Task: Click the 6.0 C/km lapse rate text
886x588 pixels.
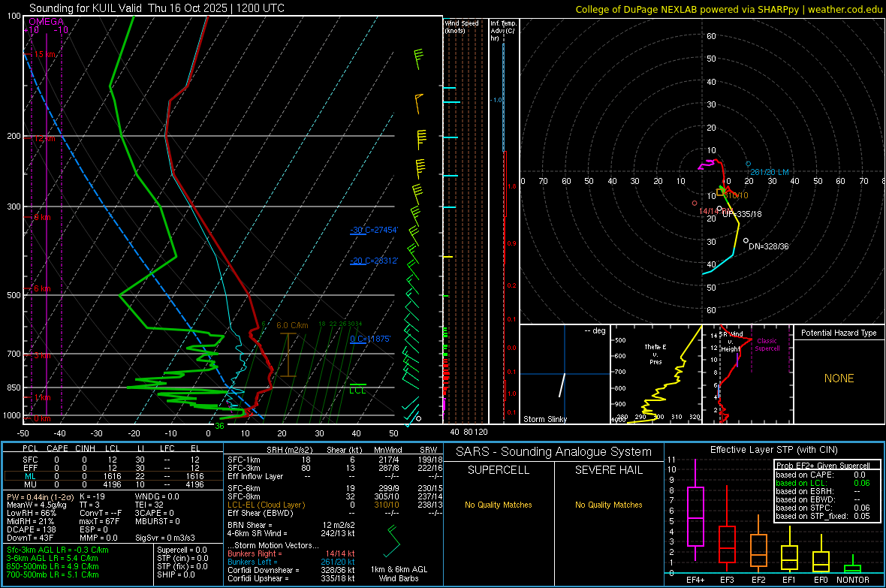Action: click(292, 326)
